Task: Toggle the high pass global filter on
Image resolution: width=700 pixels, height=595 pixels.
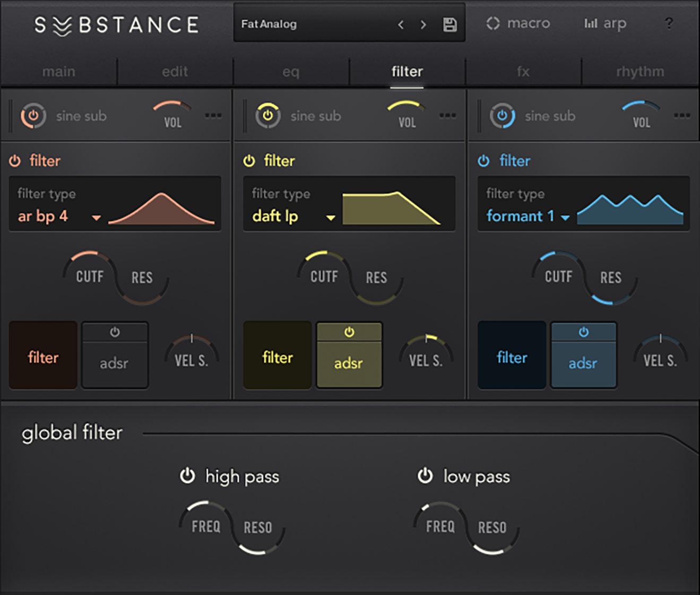Action: 187,476
